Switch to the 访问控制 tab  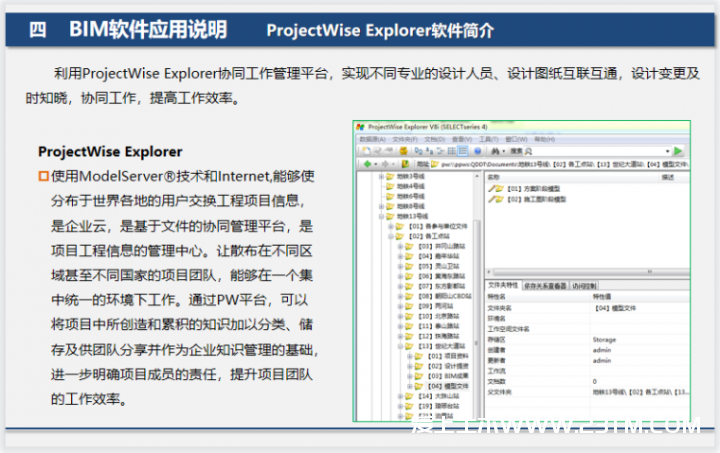coord(585,286)
